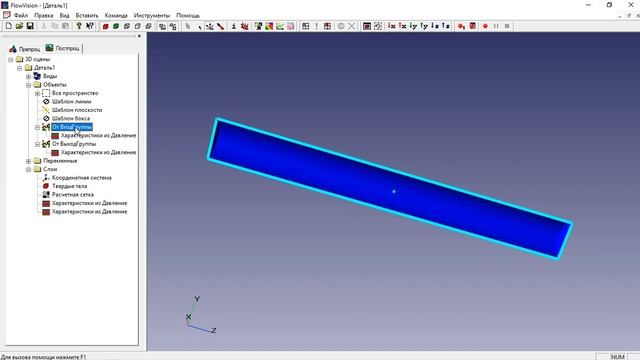Select От ВыходГруппы tree item
The width and height of the screenshot is (640, 360).
[x=74, y=144]
